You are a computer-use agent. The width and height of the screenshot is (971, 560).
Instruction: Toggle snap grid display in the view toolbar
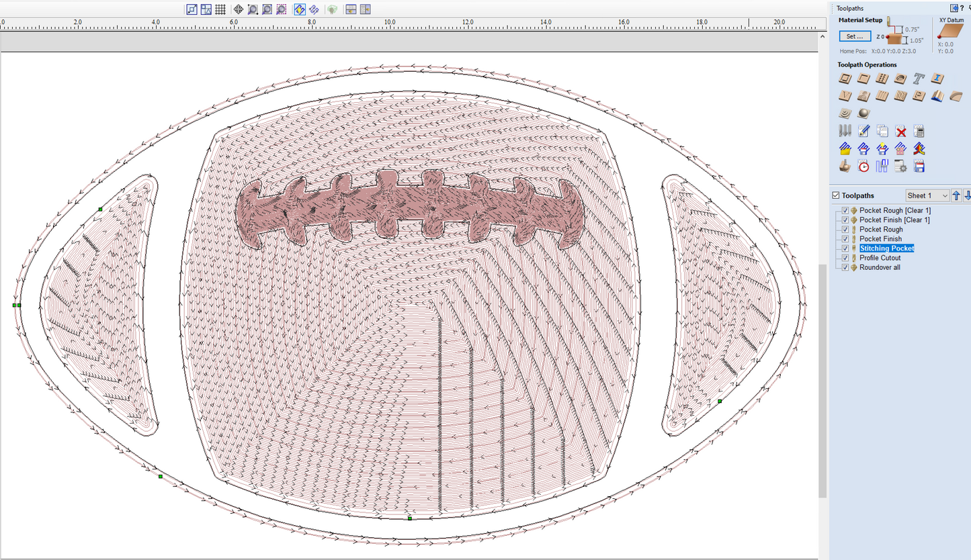[220, 9]
